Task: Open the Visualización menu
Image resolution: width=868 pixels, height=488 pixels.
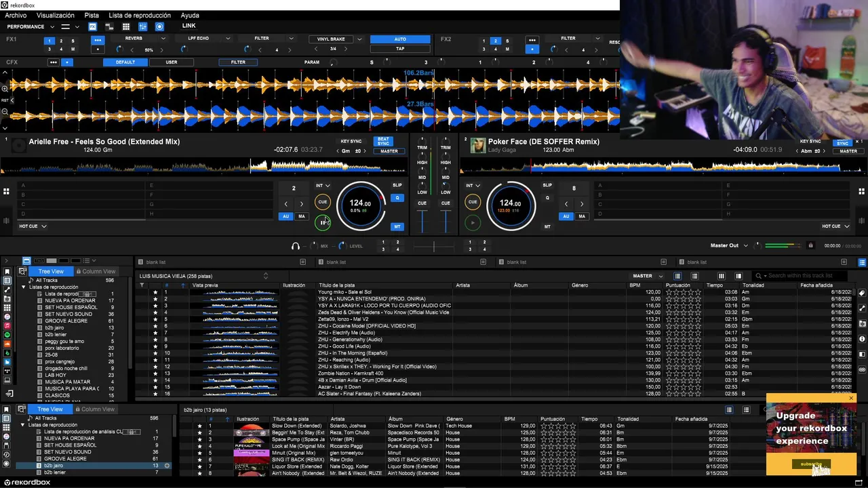Action: point(56,15)
